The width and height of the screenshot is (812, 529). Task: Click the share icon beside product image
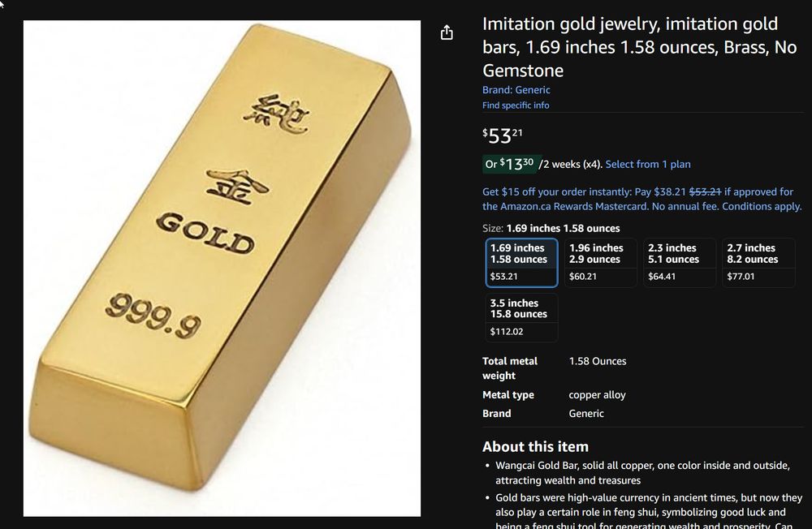(447, 32)
